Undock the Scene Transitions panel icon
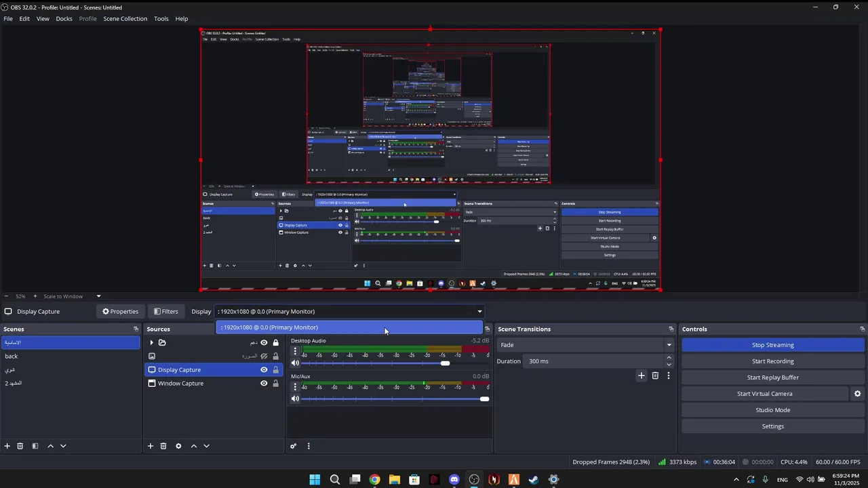 tap(671, 329)
